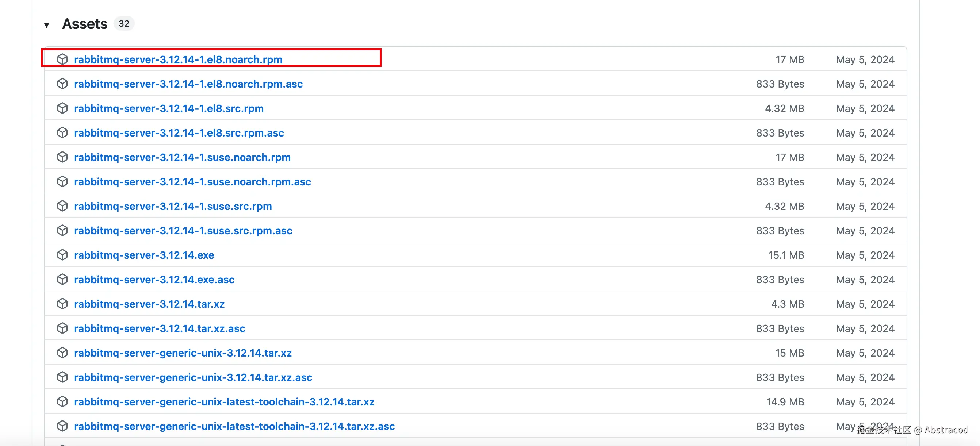Click package icon beside latest-toolchain-3.12.14.tar.xz.asc
The width and height of the screenshot is (980, 446).
point(62,426)
